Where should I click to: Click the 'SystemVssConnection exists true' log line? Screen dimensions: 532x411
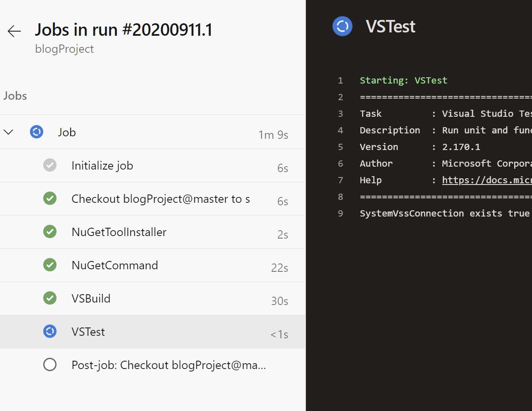[445, 213]
